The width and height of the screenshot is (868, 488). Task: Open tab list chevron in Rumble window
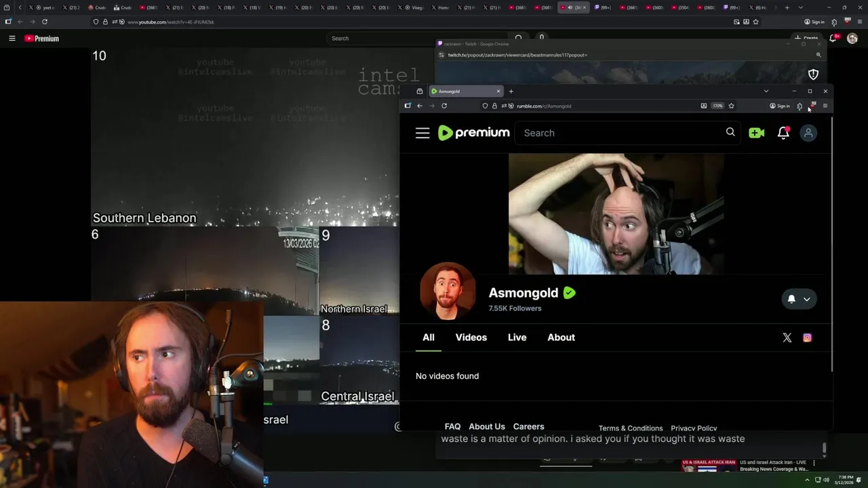[766, 91]
